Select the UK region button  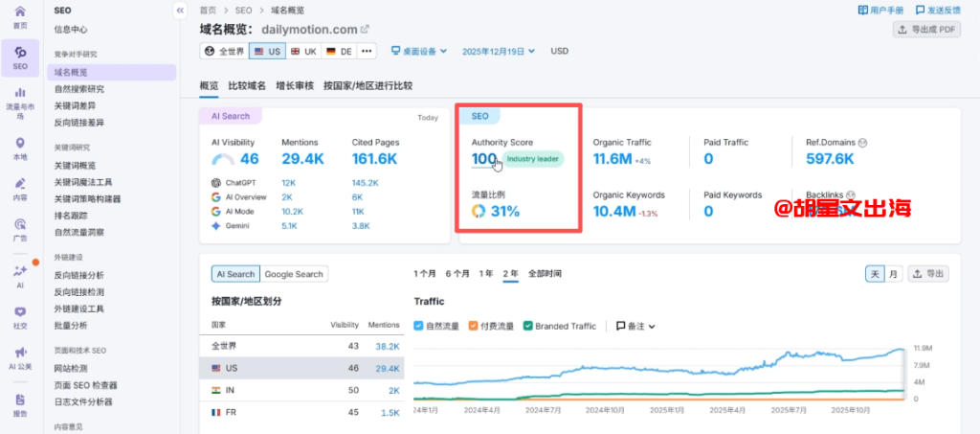[x=303, y=52]
